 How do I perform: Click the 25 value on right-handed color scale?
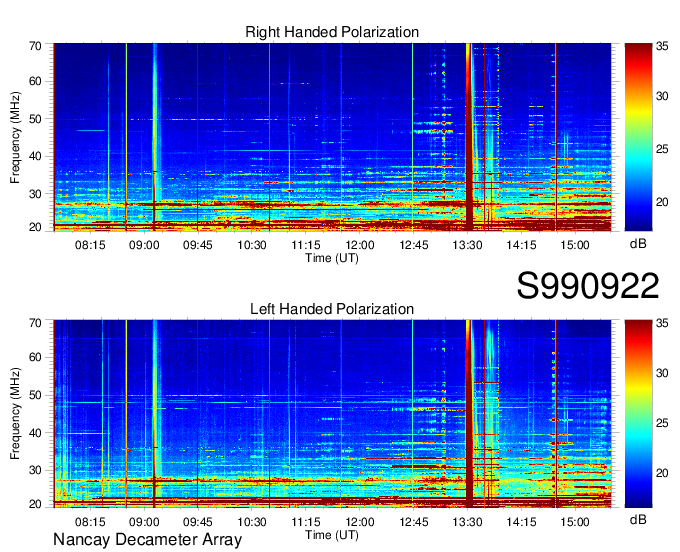(x=662, y=149)
